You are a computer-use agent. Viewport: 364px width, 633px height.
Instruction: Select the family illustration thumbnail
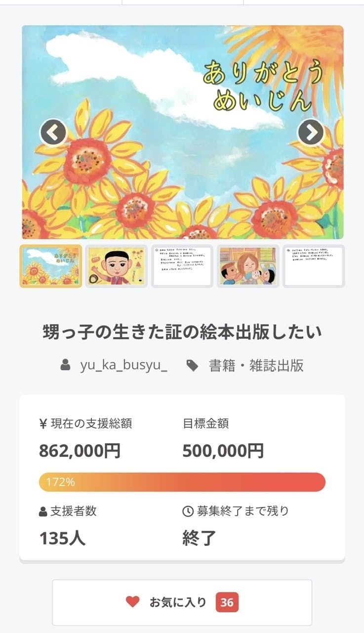(248, 266)
